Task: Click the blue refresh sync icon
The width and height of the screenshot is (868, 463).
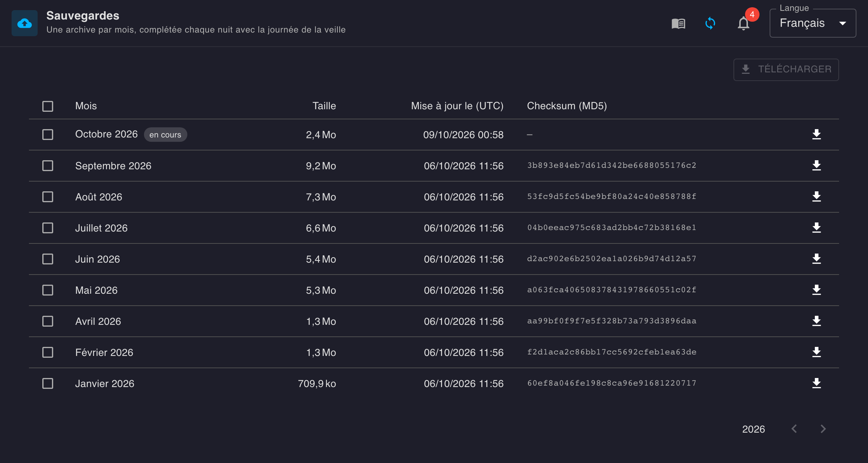Action: tap(710, 24)
